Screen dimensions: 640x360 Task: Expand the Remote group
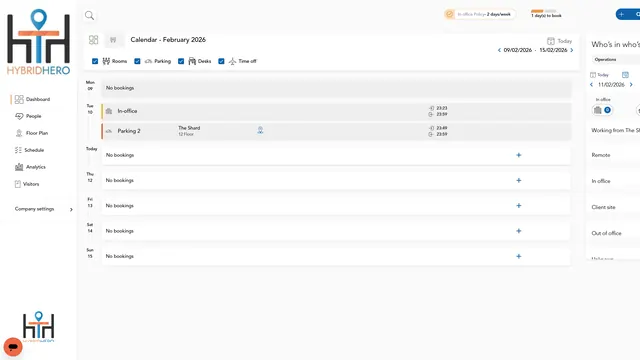601,155
